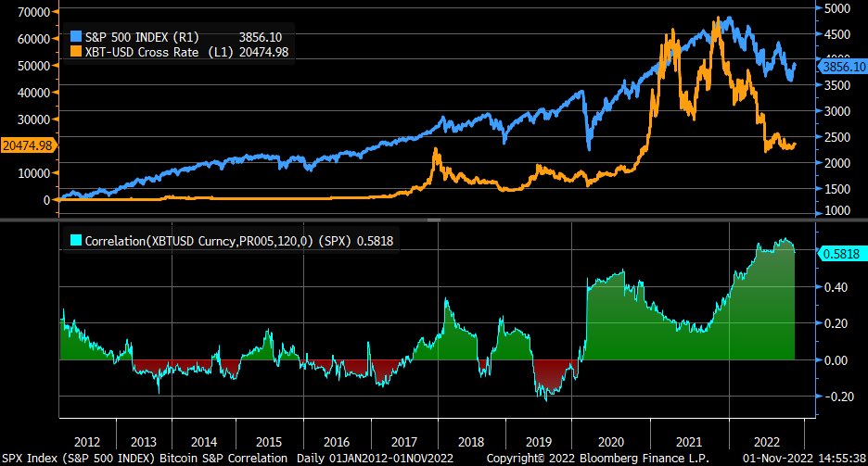Screen dimensions: 868x466
Task: Click the 5000 right axis label
Action: tap(837, 8)
